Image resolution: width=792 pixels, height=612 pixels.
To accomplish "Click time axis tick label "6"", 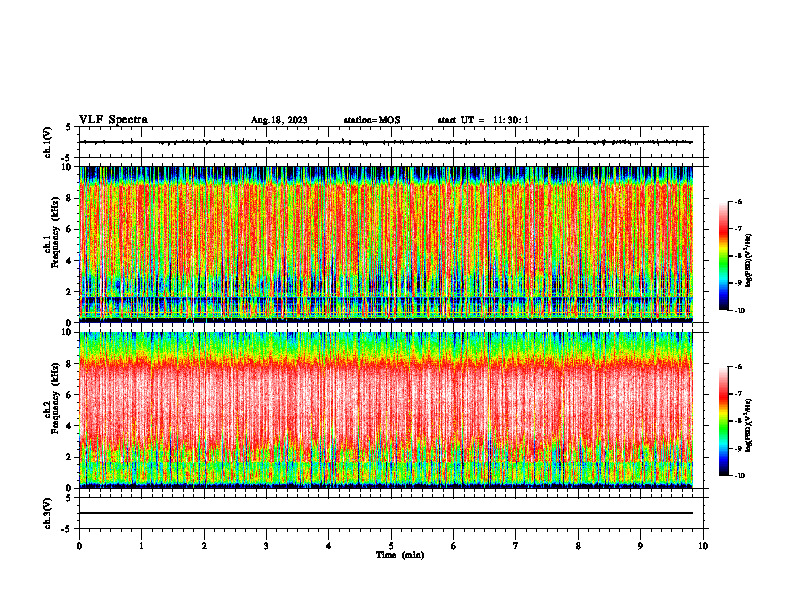I will click(x=454, y=546).
